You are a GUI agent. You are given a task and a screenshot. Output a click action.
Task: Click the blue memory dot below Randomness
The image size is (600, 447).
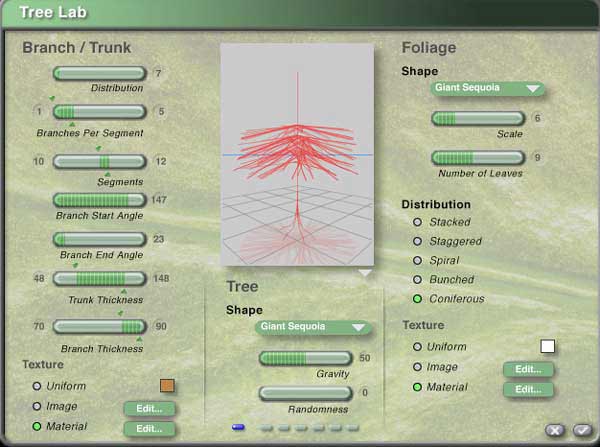[238, 427]
